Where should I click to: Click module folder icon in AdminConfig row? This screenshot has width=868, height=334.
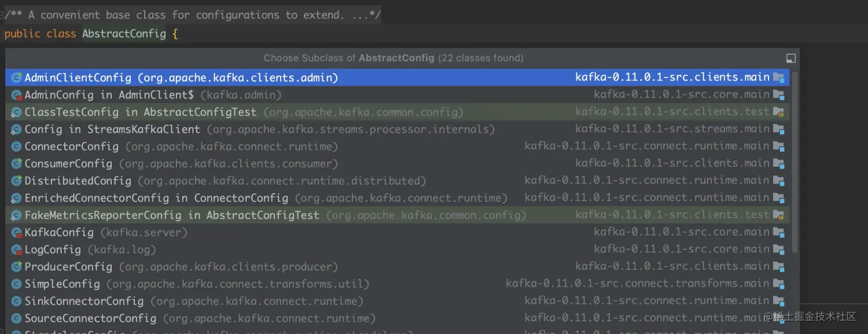tap(779, 95)
